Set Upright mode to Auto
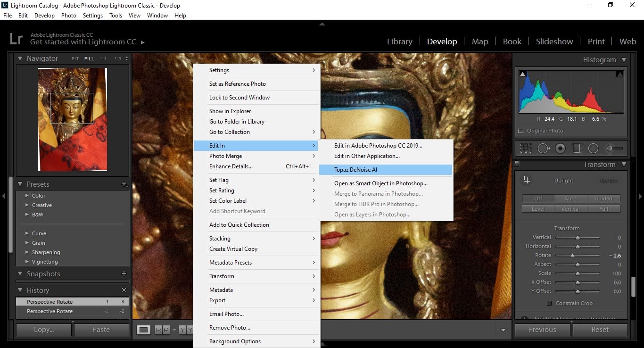 pos(570,199)
